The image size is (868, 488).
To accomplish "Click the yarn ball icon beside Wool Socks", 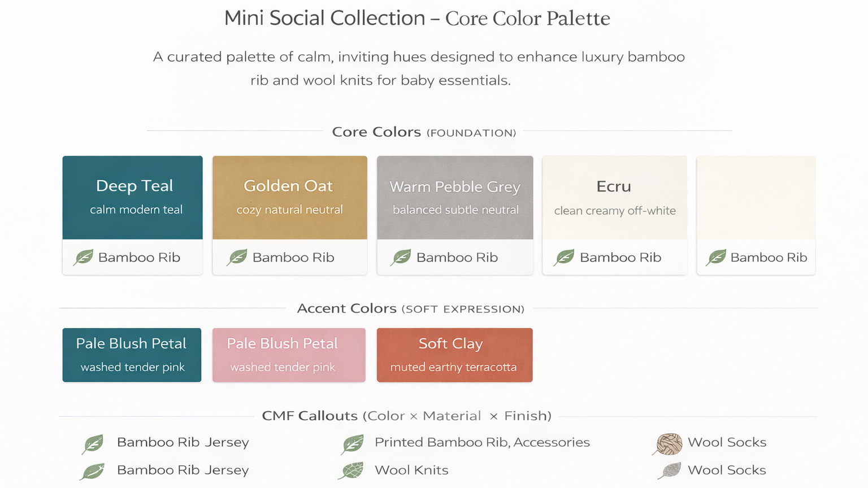I will coord(669,444).
